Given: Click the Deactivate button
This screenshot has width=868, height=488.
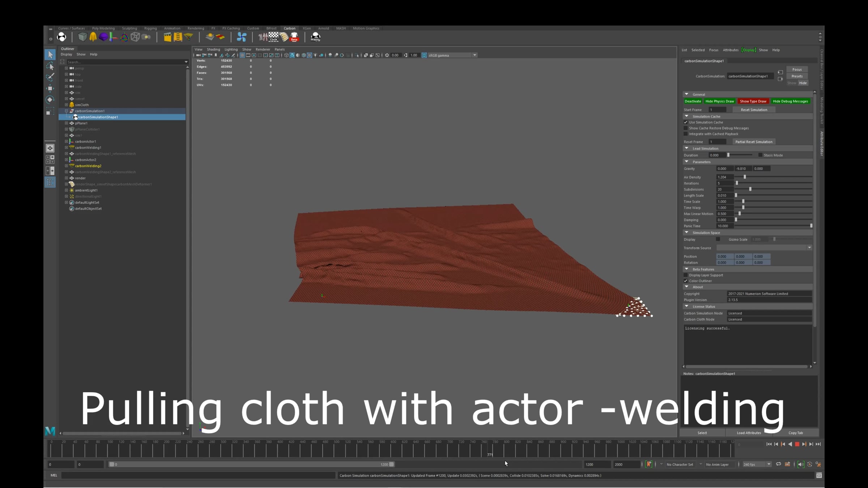Looking at the screenshot, I should coord(693,101).
